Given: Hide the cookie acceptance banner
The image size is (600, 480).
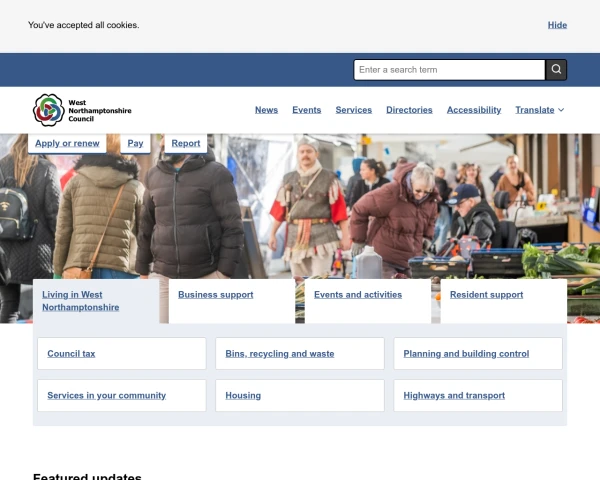Looking at the screenshot, I should tap(557, 25).
